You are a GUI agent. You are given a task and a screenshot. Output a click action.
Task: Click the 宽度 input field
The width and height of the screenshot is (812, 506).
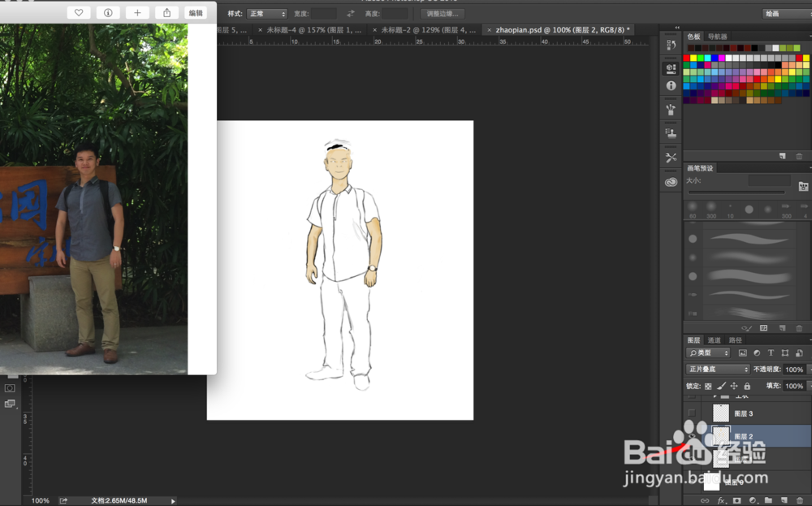[324, 14]
